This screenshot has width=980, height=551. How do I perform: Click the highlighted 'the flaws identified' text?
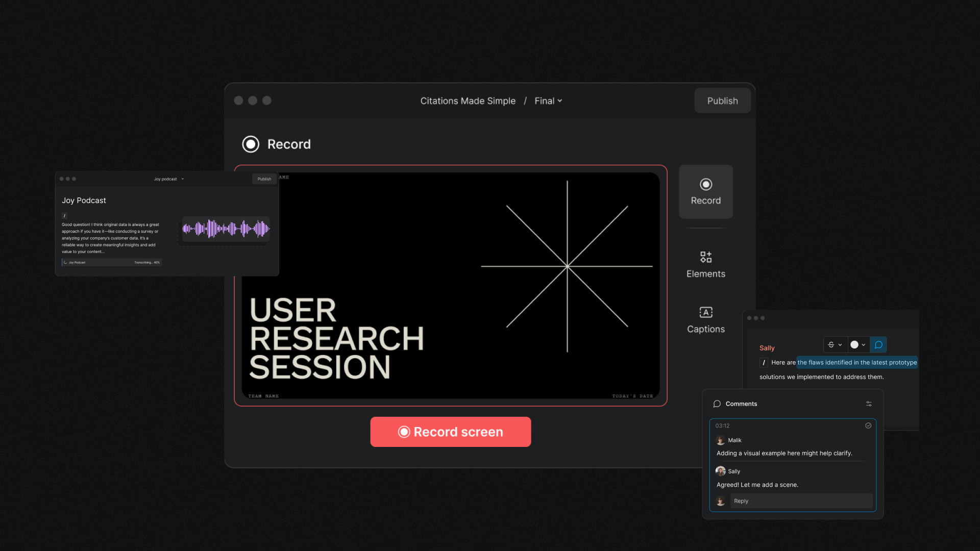point(857,363)
